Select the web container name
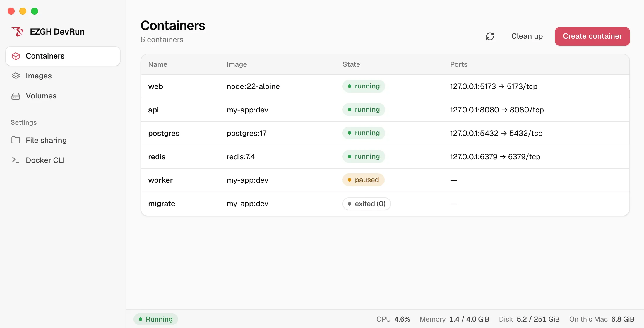The height and width of the screenshot is (328, 644). (x=155, y=86)
